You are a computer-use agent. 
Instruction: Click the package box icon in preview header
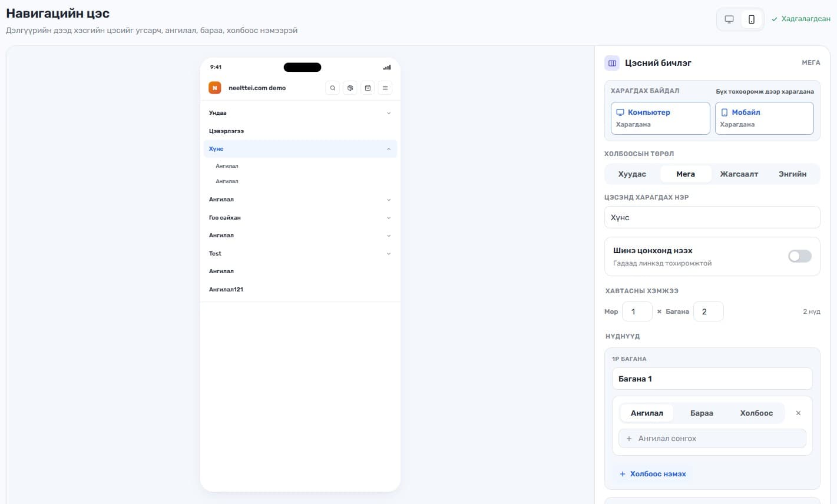pos(350,88)
